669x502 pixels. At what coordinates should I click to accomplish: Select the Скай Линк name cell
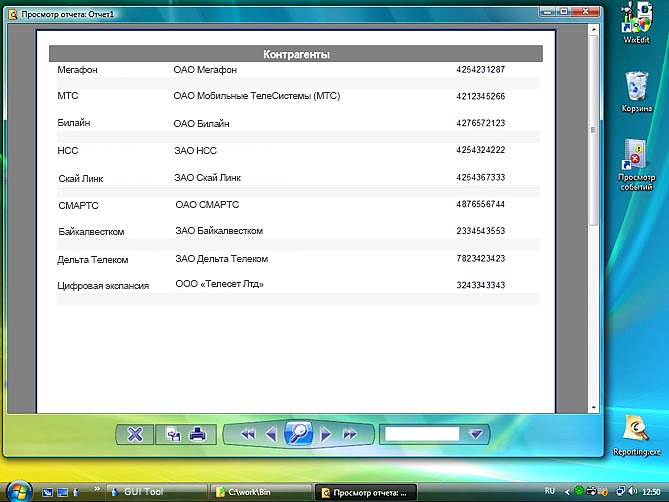click(x=81, y=179)
